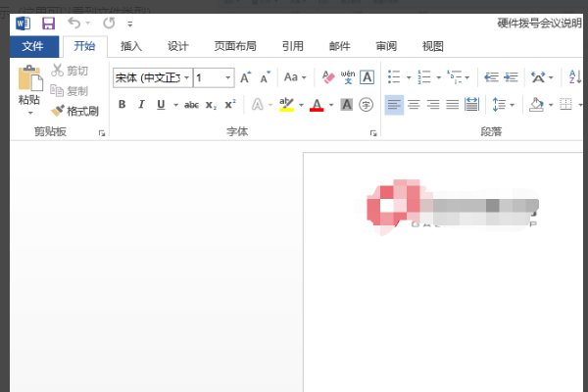Click the 复制 (Copy) button
The height and width of the screenshot is (392, 588).
pyautogui.click(x=70, y=90)
